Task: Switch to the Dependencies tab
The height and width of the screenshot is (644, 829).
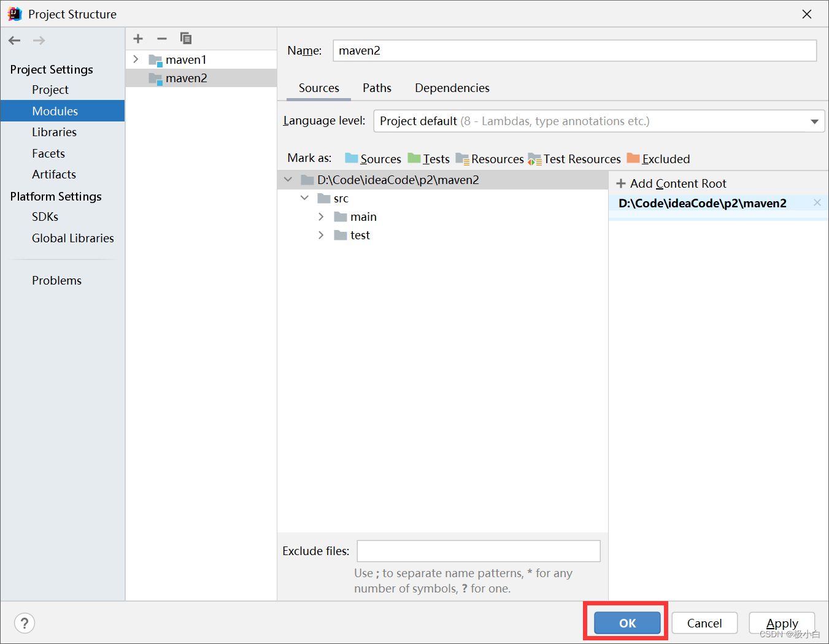Action: pyautogui.click(x=452, y=88)
